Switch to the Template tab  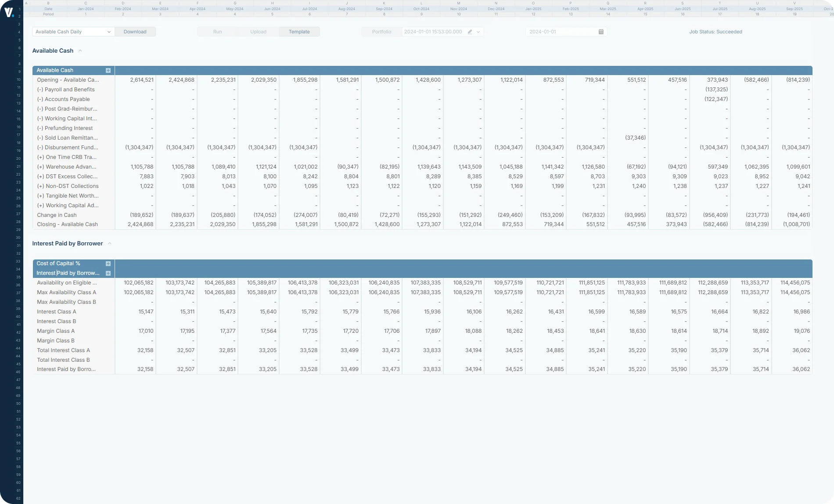coord(299,32)
